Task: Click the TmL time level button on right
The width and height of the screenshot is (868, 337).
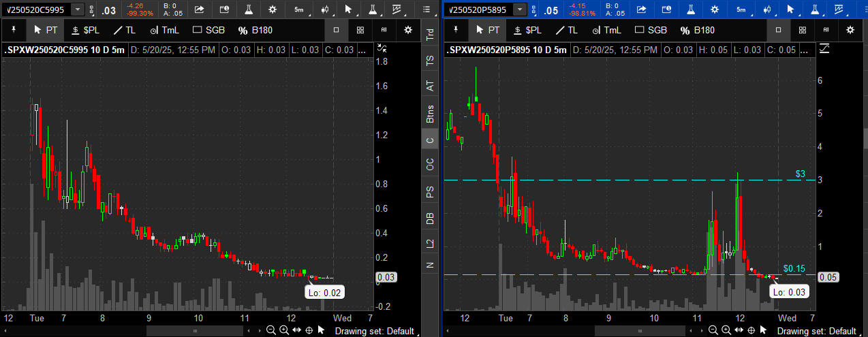Action: coord(605,30)
